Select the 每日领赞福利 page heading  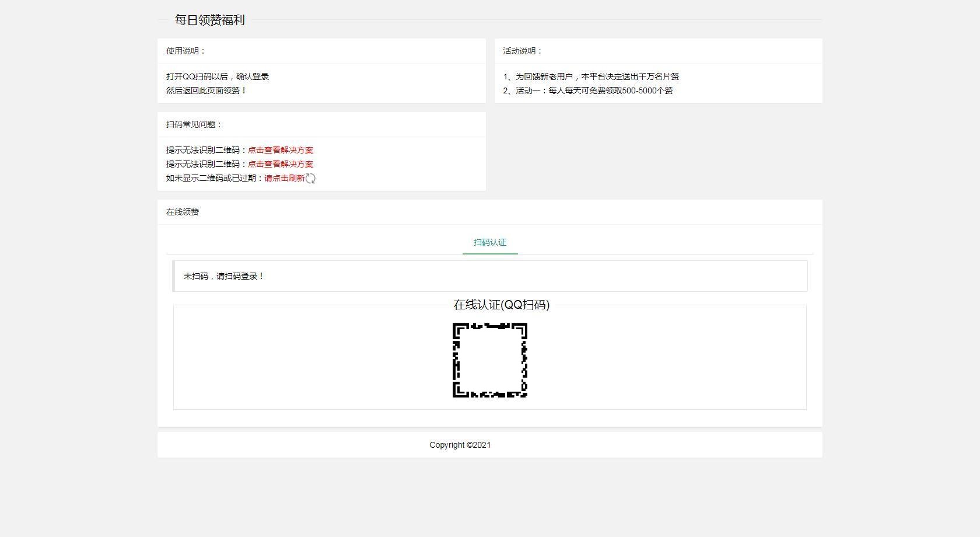209,20
